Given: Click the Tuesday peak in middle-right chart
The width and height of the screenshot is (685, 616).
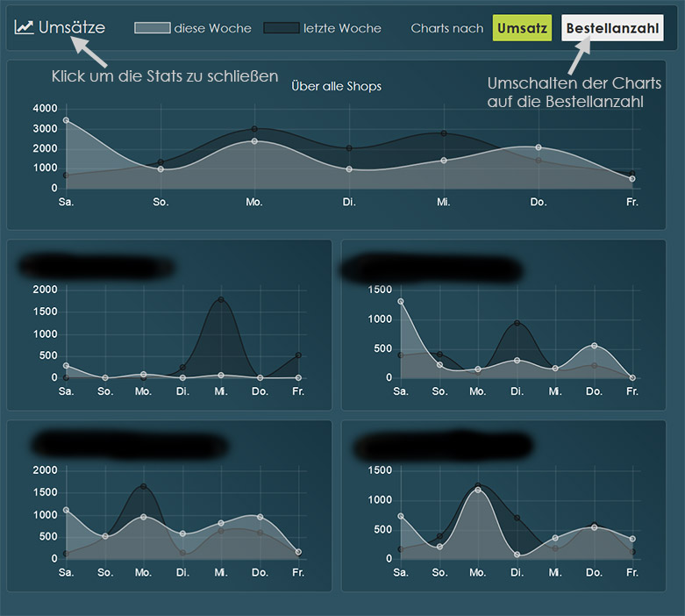Looking at the screenshot, I should (x=517, y=323).
